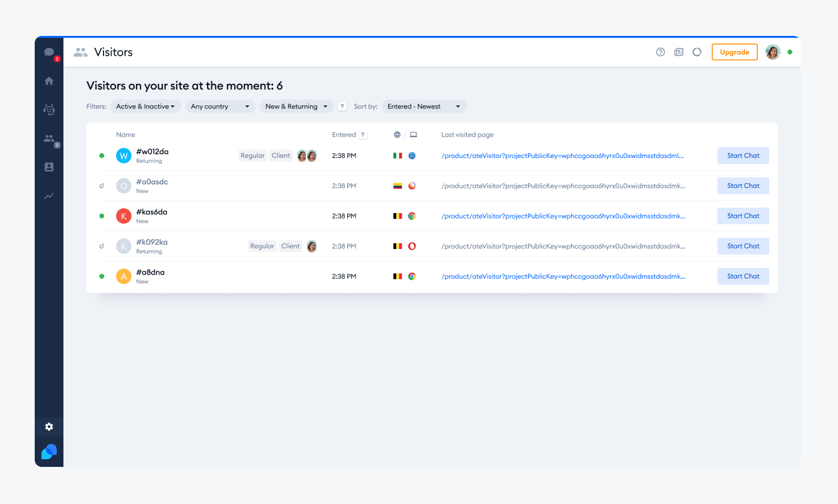Open the chatbots robot icon
Screen dimensions: 838x504
pos(49,110)
